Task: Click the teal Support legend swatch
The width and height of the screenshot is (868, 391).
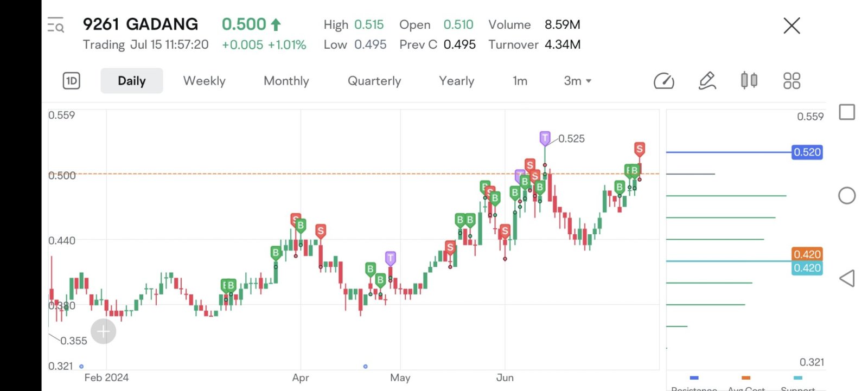Action: click(x=797, y=378)
